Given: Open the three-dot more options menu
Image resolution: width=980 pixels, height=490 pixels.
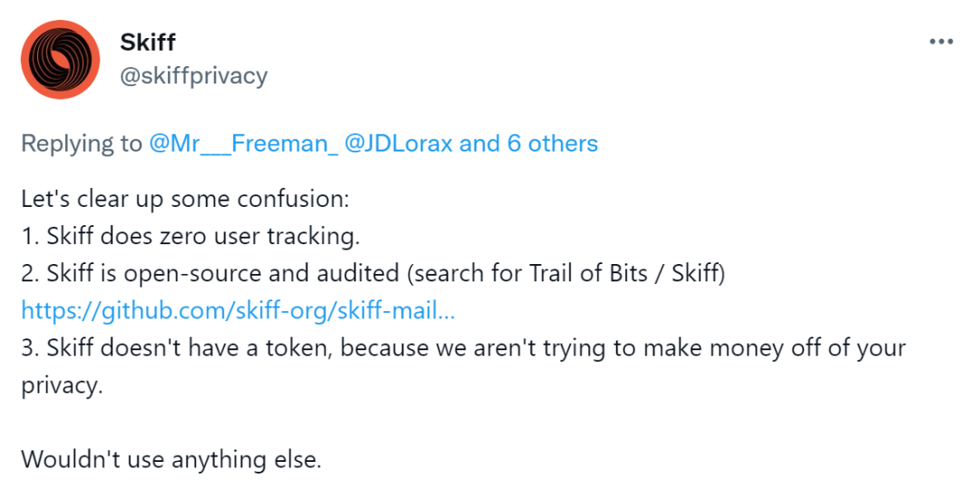Looking at the screenshot, I should pyautogui.click(x=941, y=43).
